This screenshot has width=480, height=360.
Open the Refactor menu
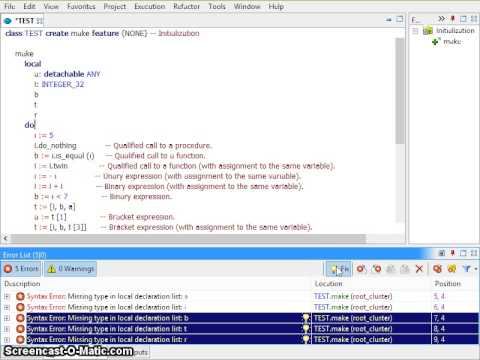[x=186, y=6]
